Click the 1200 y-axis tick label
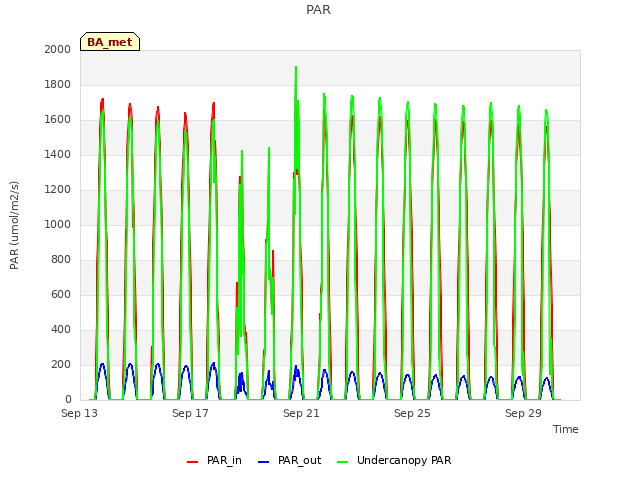The image size is (640, 480). tap(58, 189)
